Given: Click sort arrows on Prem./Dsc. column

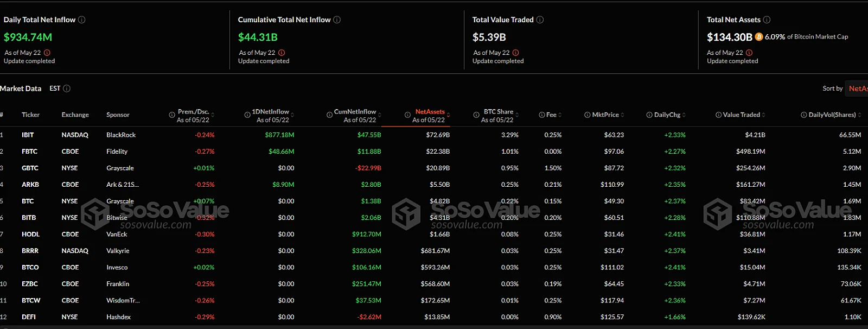Looking at the screenshot, I should (213, 115).
